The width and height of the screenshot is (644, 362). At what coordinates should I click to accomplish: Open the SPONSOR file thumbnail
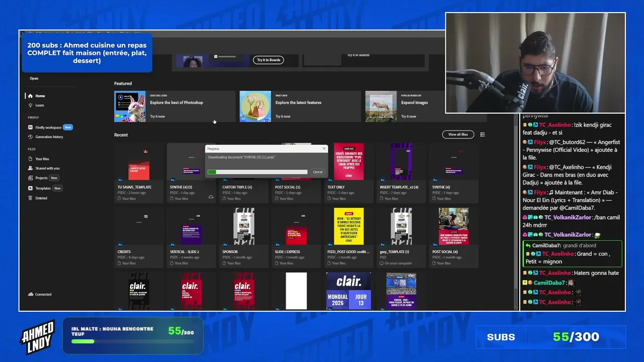[x=244, y=226]
